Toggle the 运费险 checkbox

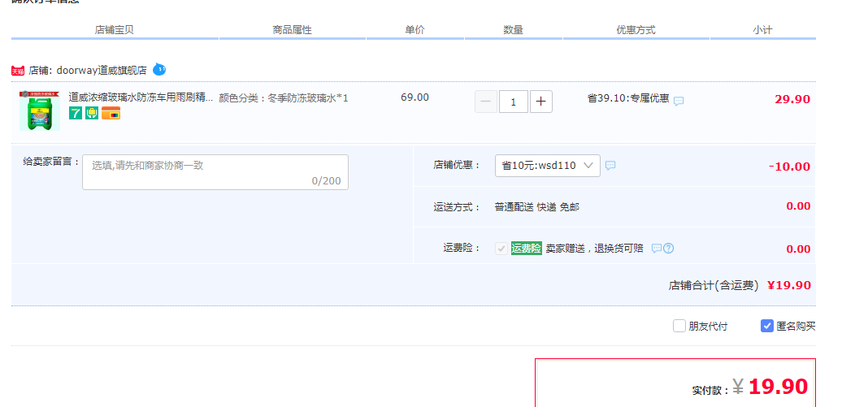[x=501, y=249]
